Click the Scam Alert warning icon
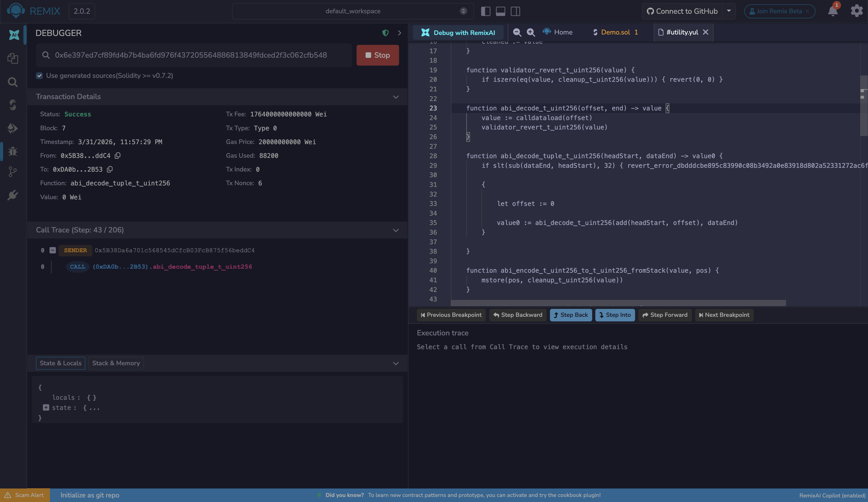Screen dimensions: 868x502 (x=7, y=495)
